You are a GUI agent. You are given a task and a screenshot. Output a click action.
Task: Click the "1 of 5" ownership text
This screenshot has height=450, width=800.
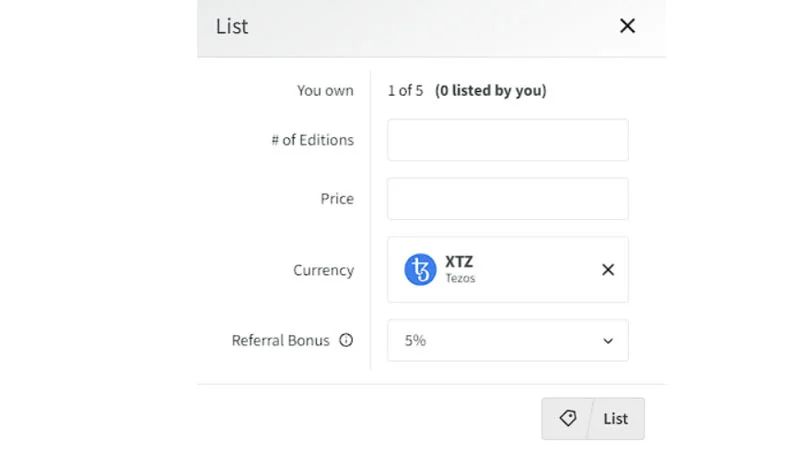pos(406,90)
